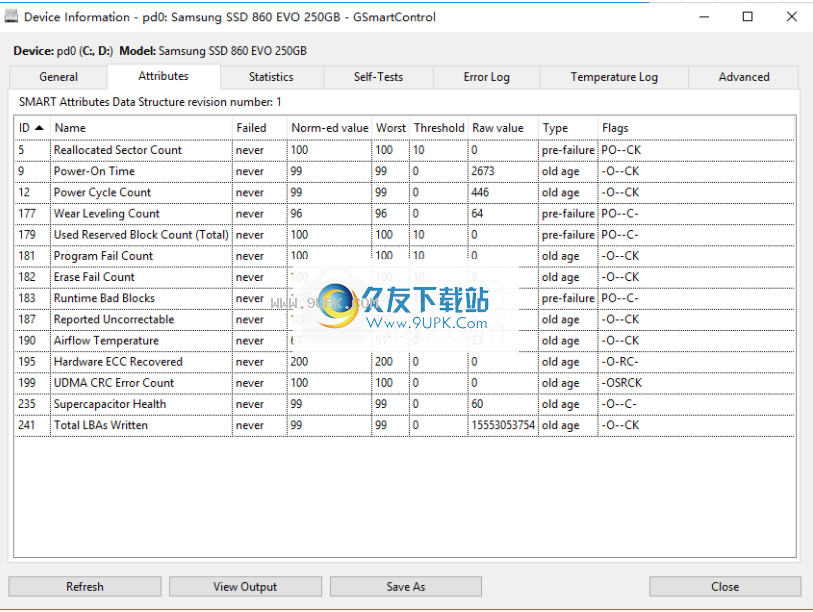Click raw value 446 for Power Cycle Count
813x612 pixels.
click(480, 192)
